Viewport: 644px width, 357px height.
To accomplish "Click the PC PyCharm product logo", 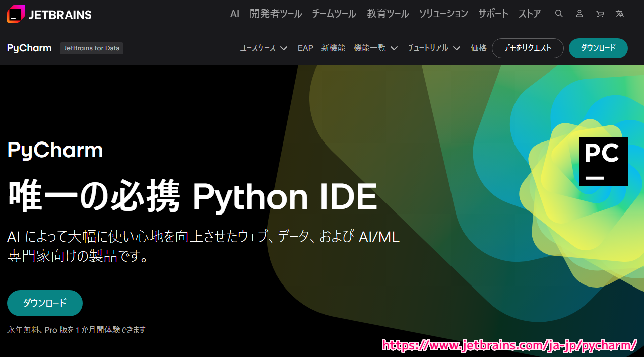I will tap(603, 162).
